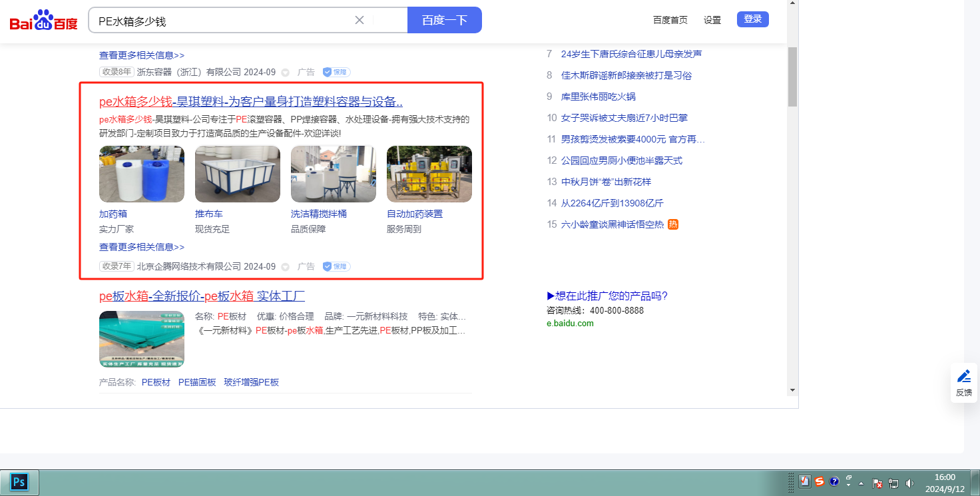Open the Action Center flag icon
Image resolution: width=980 pixels, height=496 pixels.
[877, 483]
